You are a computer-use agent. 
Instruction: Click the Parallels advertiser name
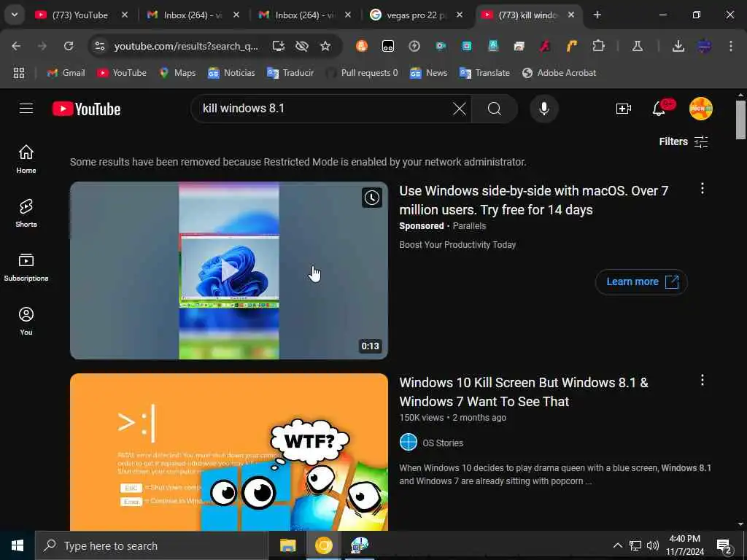[469, 226]
